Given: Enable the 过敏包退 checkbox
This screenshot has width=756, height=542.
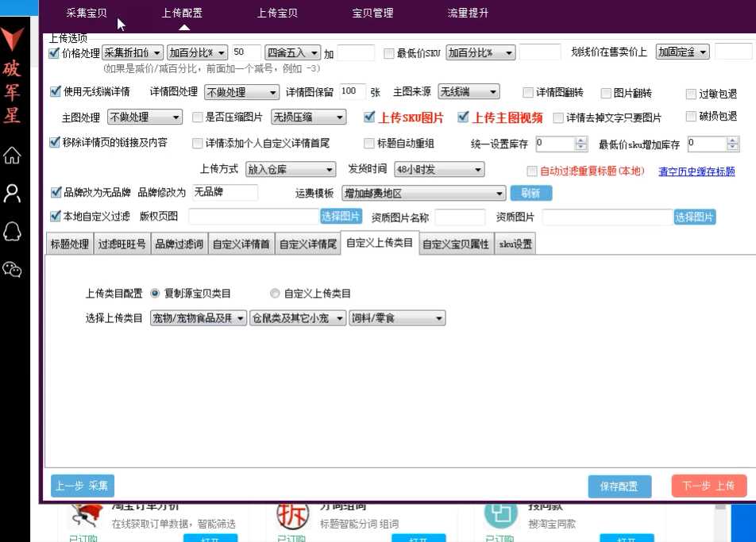Looking at the screenshot, I should (691, 94).
